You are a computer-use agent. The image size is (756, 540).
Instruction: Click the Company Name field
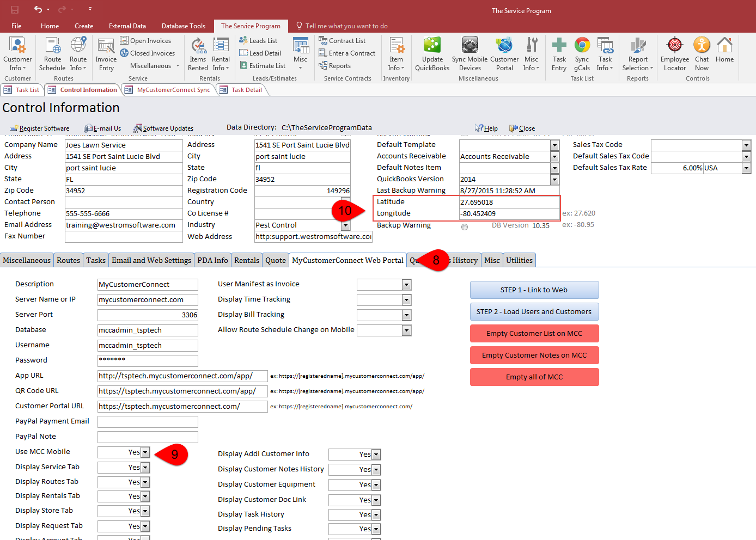[124, 145]
